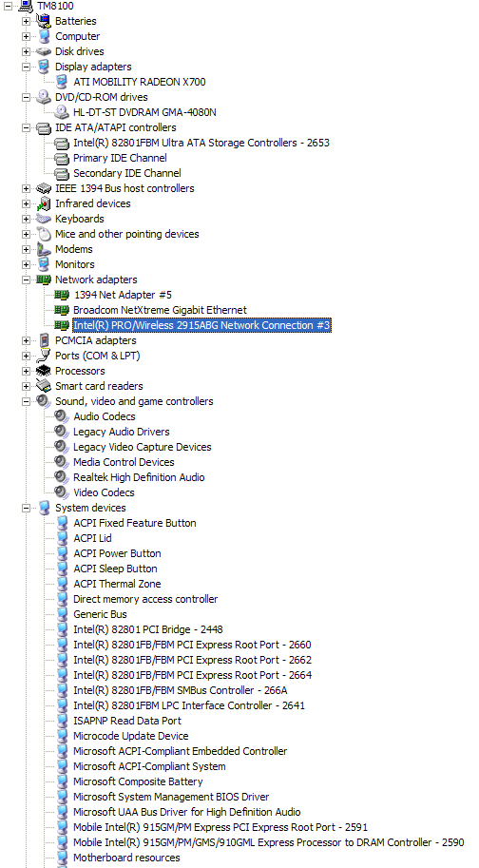The image size is (479, 868).
Task: Click the Disk drives icon
Action: (x=44, y=51)
